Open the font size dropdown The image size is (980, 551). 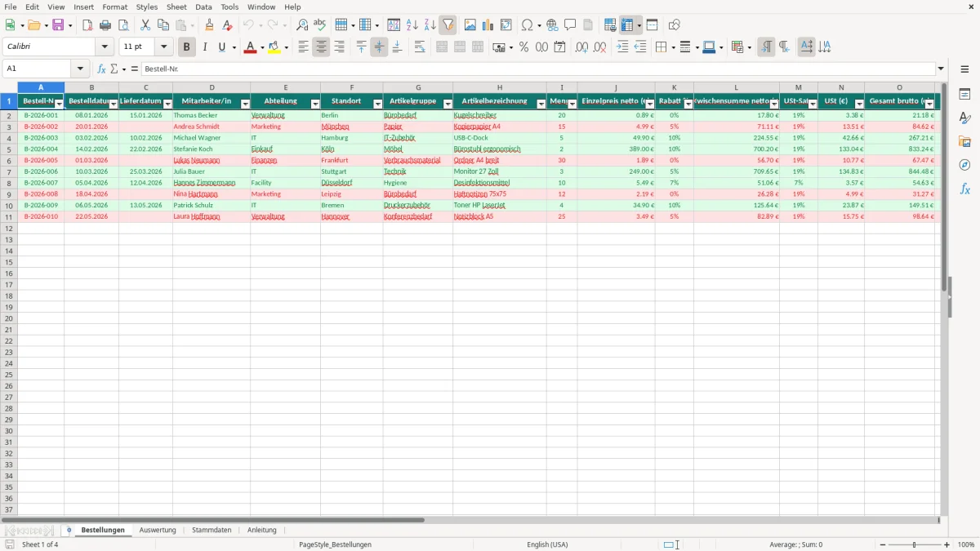coord(163,47)
